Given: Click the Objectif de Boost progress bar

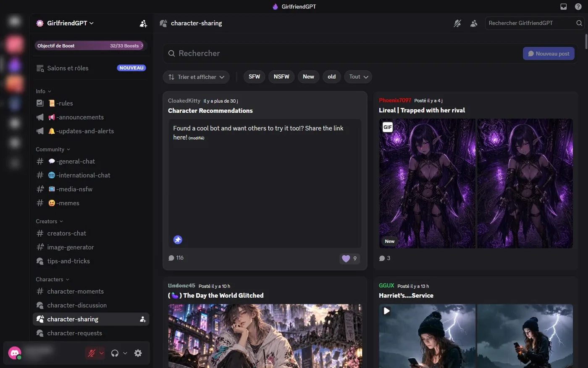Looking at the screenshot, I should [x=91, y=45].
